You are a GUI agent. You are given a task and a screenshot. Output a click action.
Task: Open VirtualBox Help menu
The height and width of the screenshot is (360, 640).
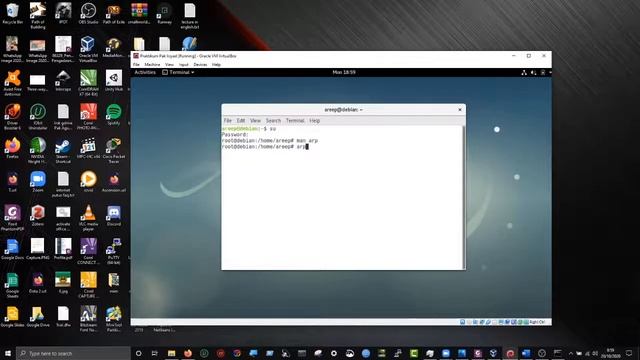(216, 64)
